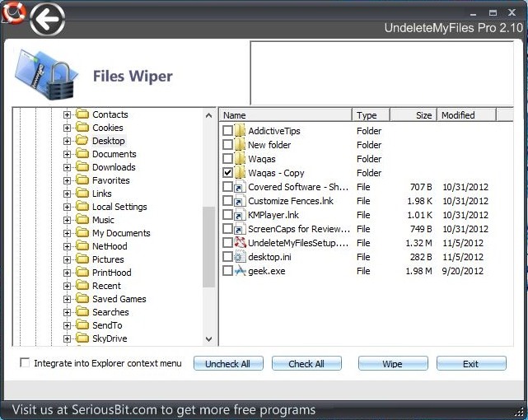This screenshot has width=528, height=420.
Task: Click the KMPlayer.lnk shortcut icon
Action: (240, 215)
